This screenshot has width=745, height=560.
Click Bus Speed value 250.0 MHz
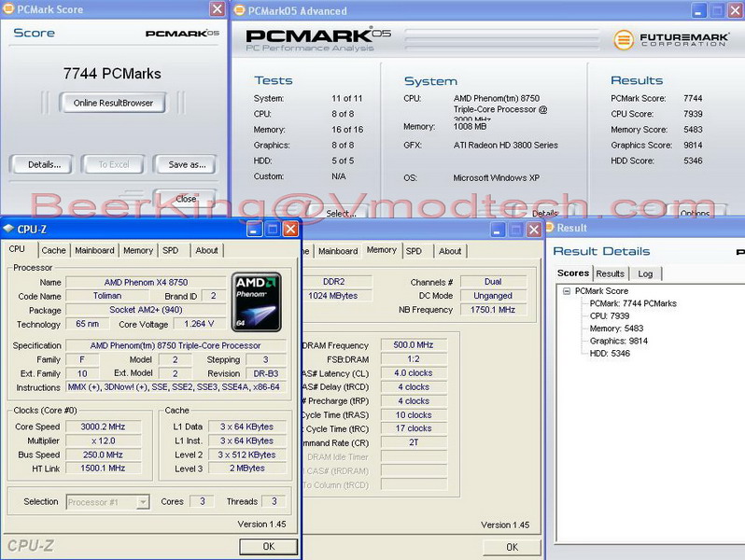coord(103,455)
